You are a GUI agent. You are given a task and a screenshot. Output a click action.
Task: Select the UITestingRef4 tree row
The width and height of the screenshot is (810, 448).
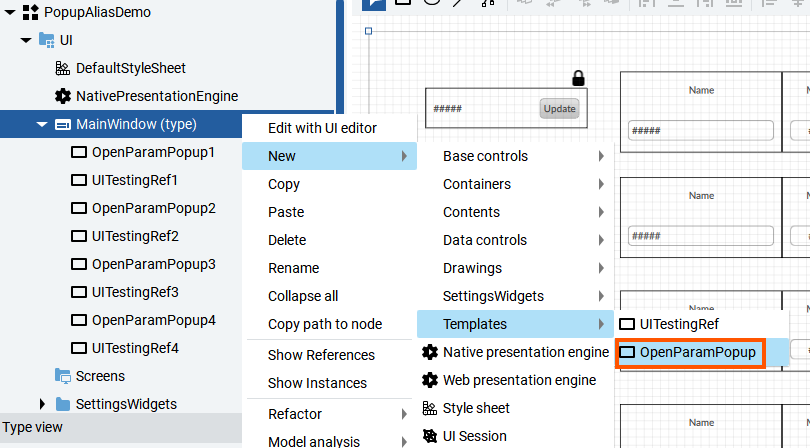pos(121,348)
